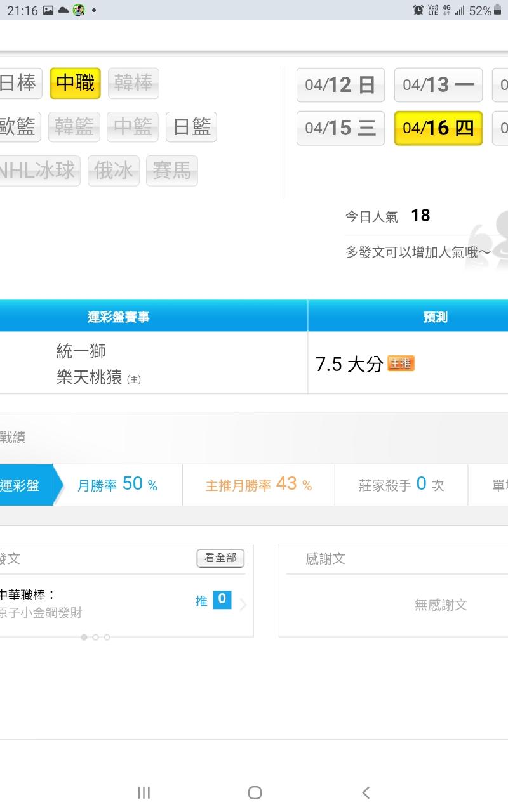Viewport: 508px width, 812px height.
Task: Select the 日籃 league filter
Action: point(192,127)
